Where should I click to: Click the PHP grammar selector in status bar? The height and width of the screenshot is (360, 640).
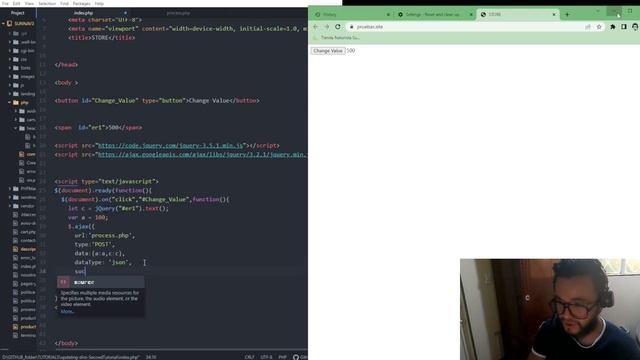(282, 357)
